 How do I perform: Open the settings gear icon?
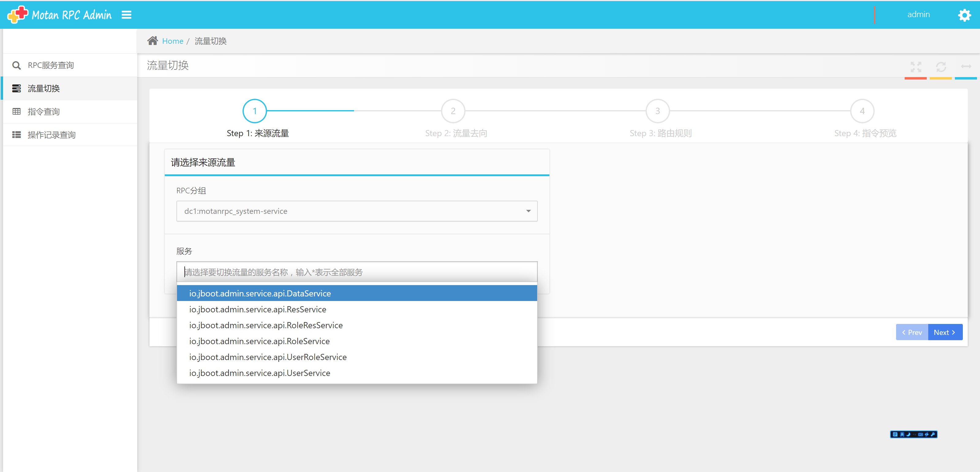tap(964, 15)
